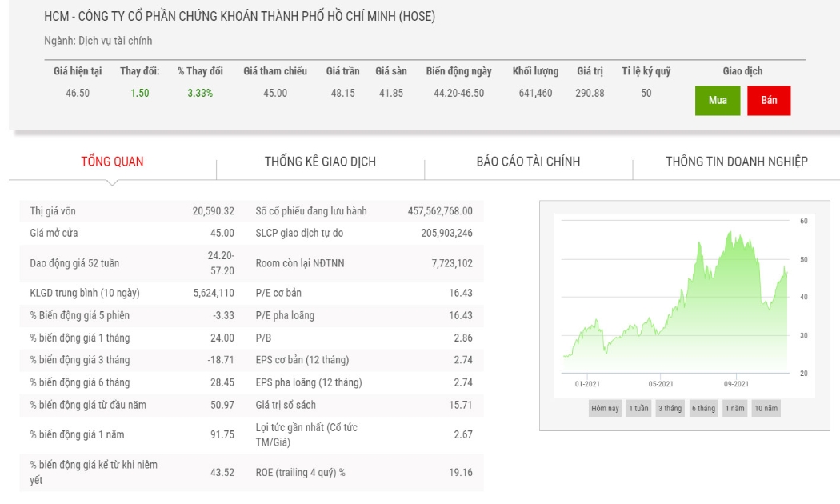Click the current price value 46.50
This screenshot has height=504, width=840.
coord(78,93)
